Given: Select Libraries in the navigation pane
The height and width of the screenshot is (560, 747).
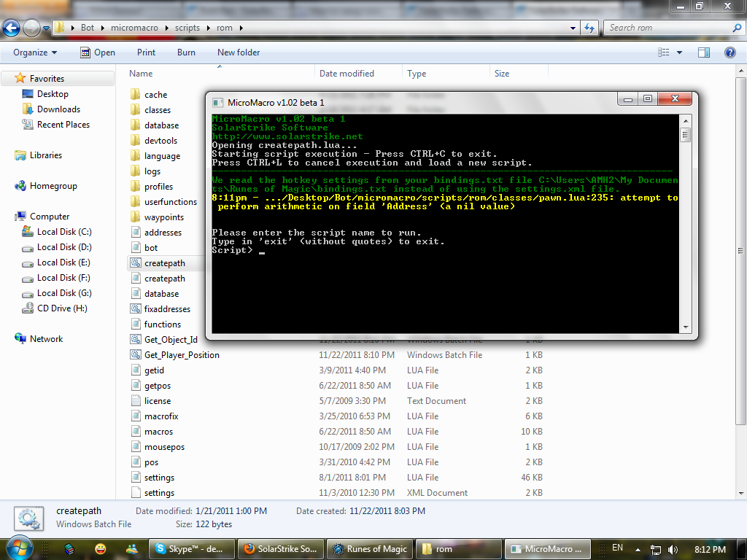Looking at the screenshot, I should [46, 155].
